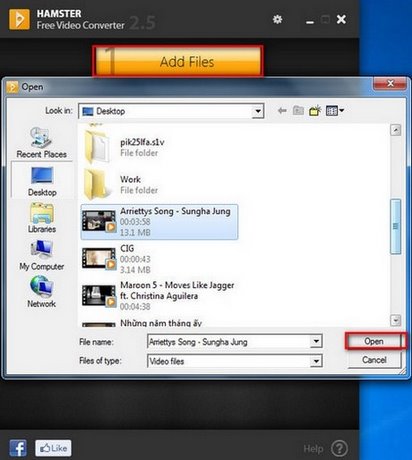
Task: Click the Open button
Action: pyautogui.click(x=375, y=341)
